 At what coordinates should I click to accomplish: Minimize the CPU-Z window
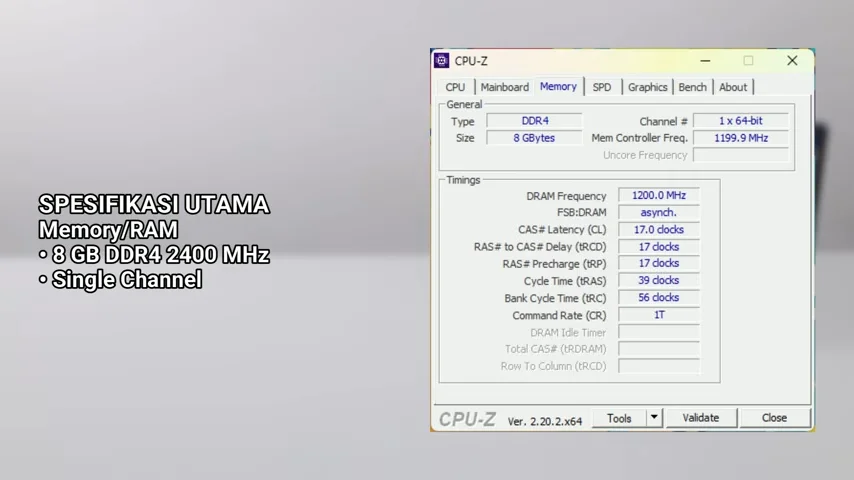pyautogui.click(x=705, y=60)
